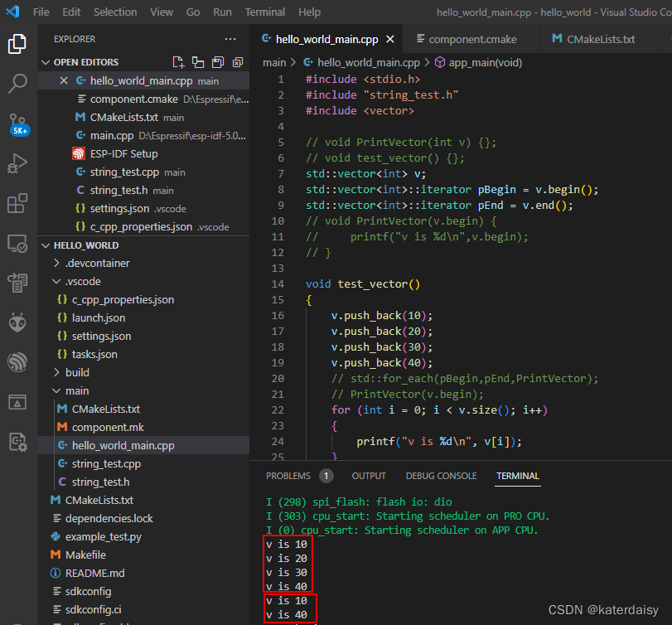Open example_test.py file
The height and width of the screenshot is (625, 672).
coord(143,536)
